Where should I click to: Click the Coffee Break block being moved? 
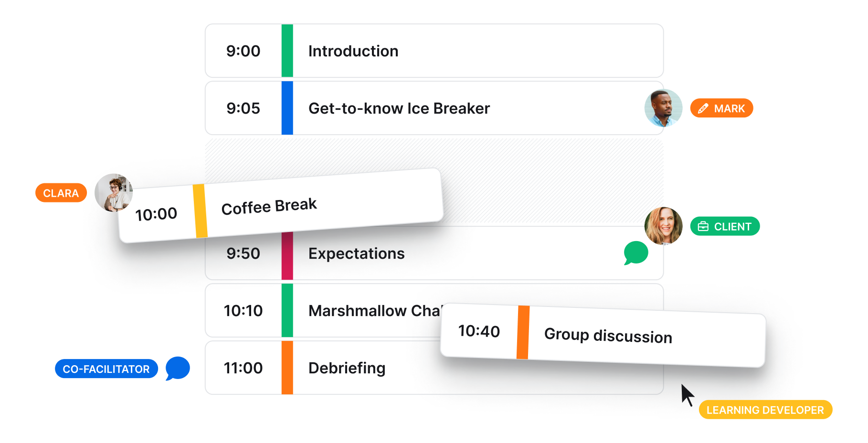click(x=281, y=206)
